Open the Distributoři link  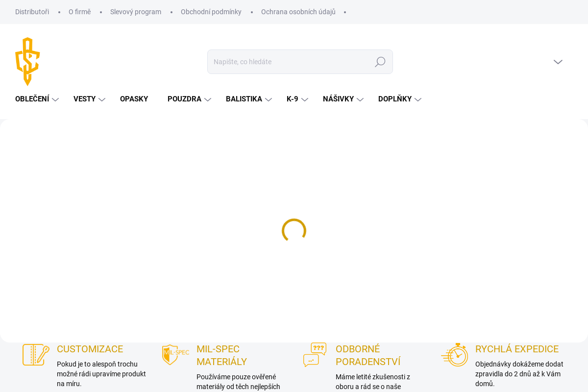point(32,12)
